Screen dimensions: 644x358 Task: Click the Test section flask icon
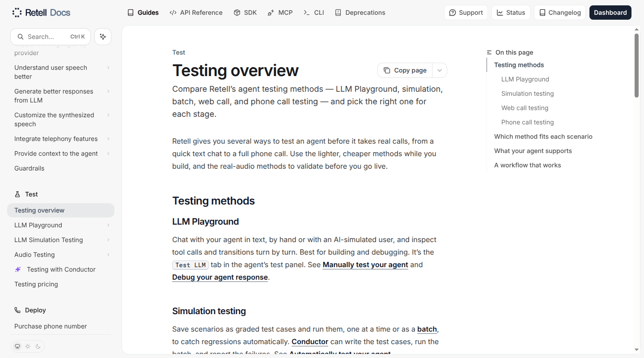pyautogui.click(x=17, y=194)
